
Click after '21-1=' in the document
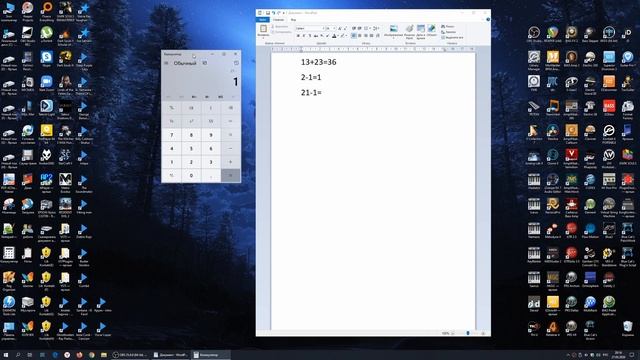pyautogui.click(x=322, y=93)
